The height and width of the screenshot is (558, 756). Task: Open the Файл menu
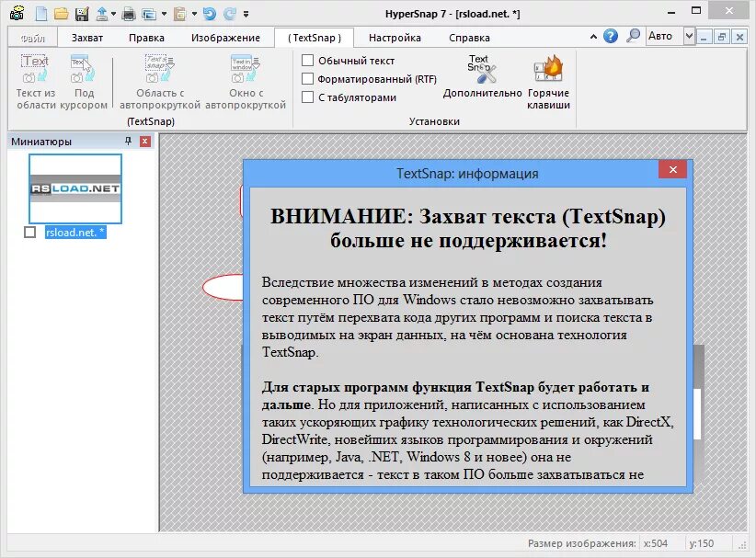click(x=33, y=38)
